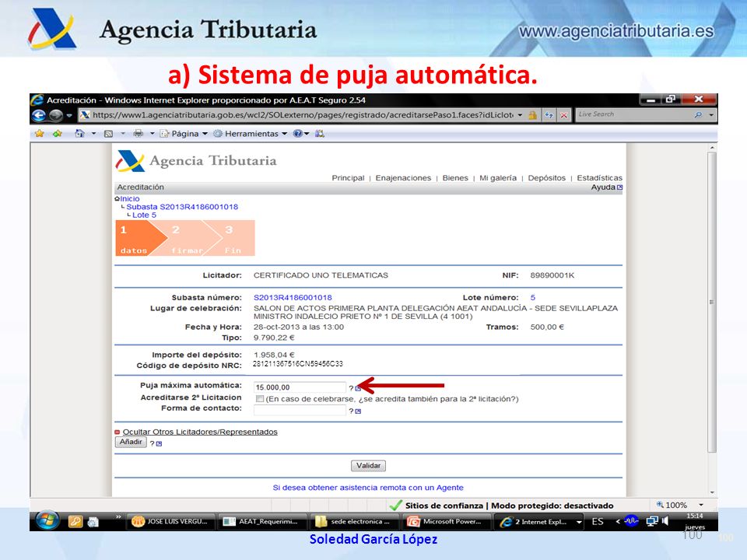
Task: Open Subasta número S2013R4186001018 link
Action: pyautogui.click(x=293, y=297)
